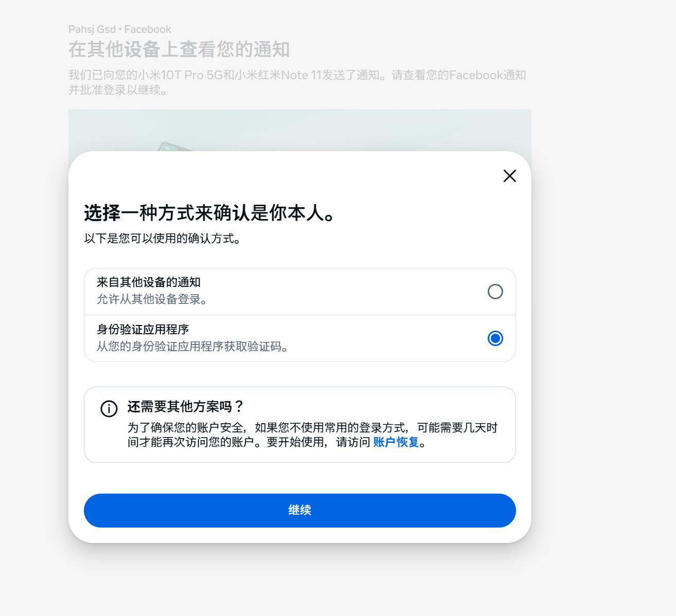The image size is (676, 616).
Task: Click the Pahsj Gsd • Facebook account label
Action: click(120, 29)
